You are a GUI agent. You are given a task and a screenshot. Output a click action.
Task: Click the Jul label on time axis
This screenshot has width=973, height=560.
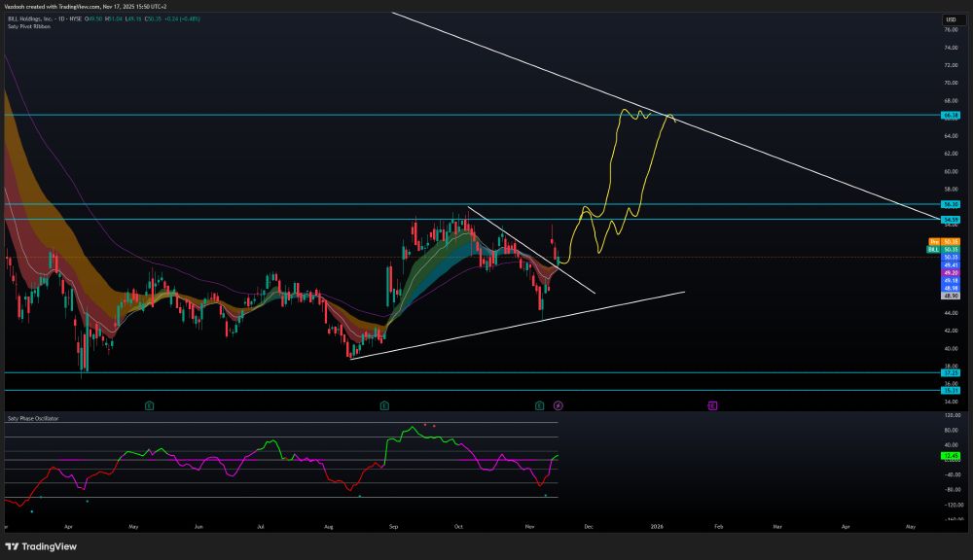click(x=261, y=527)
